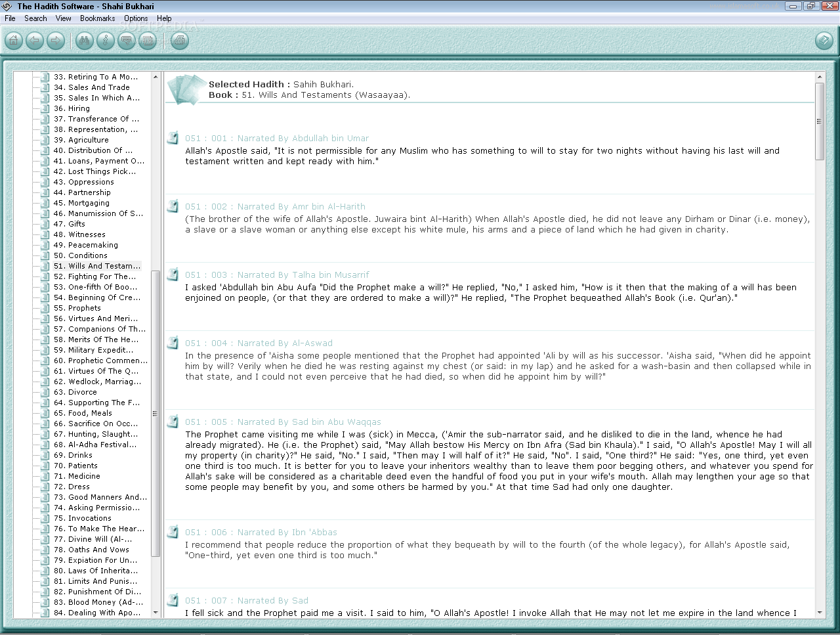The width and height of the screenshot is (840, 635).
Task: Click the page icon beside 55. Prophets
Action: (45, 308)
